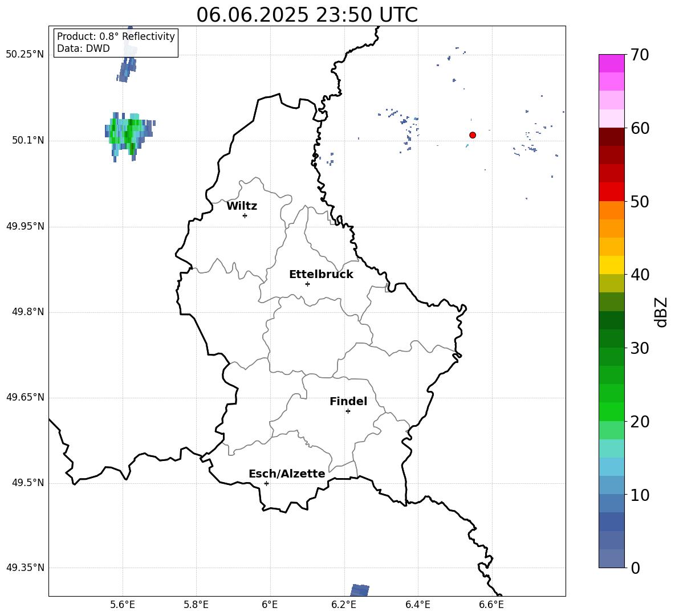This screenshot has height=616, width=675.
Task: Click the 0 tick on colorbar
Action: [635, 568]
